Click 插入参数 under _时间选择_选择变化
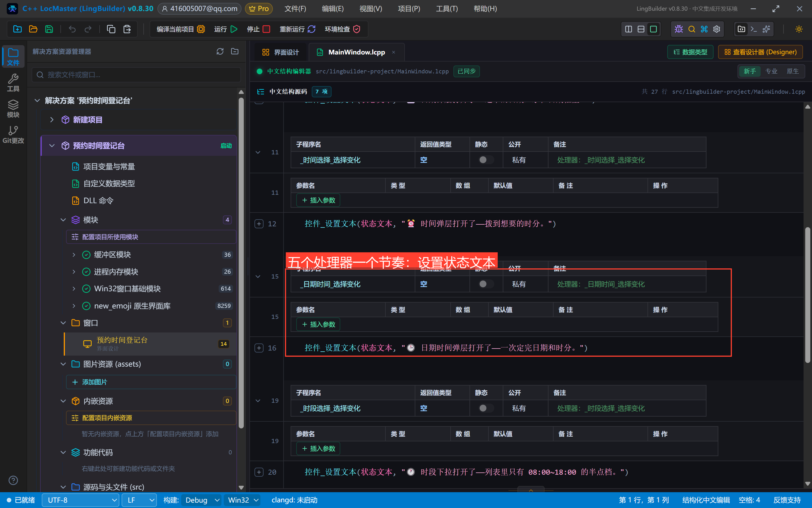812x508 pixels. pyautogui.click(x=318, y=200)
